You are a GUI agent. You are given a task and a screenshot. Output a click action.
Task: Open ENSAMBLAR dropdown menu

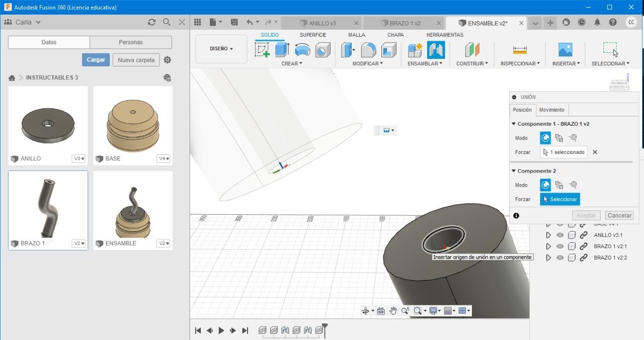425,63
